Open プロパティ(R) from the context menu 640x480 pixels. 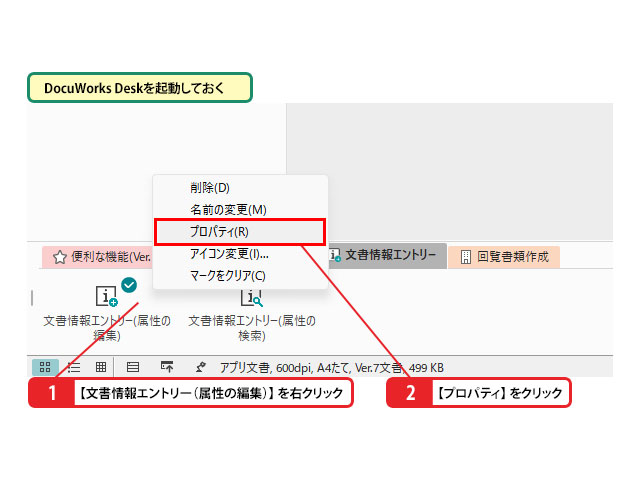tap(240, 232)
